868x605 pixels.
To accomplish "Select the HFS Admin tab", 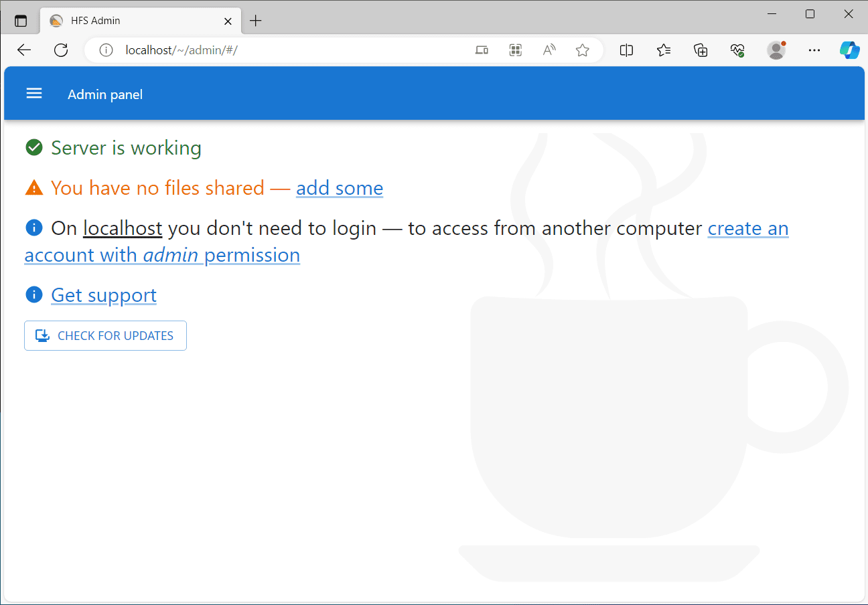I will 134,21.
